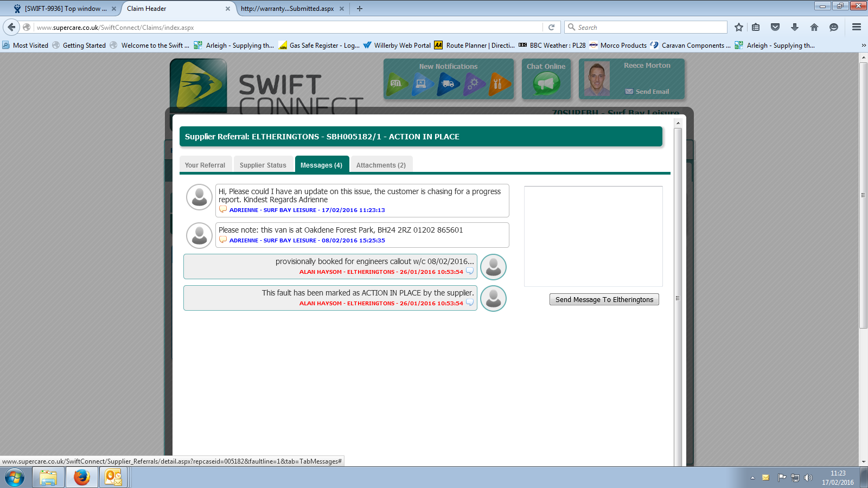Click the volume speaker tray icon

point(808,478)
